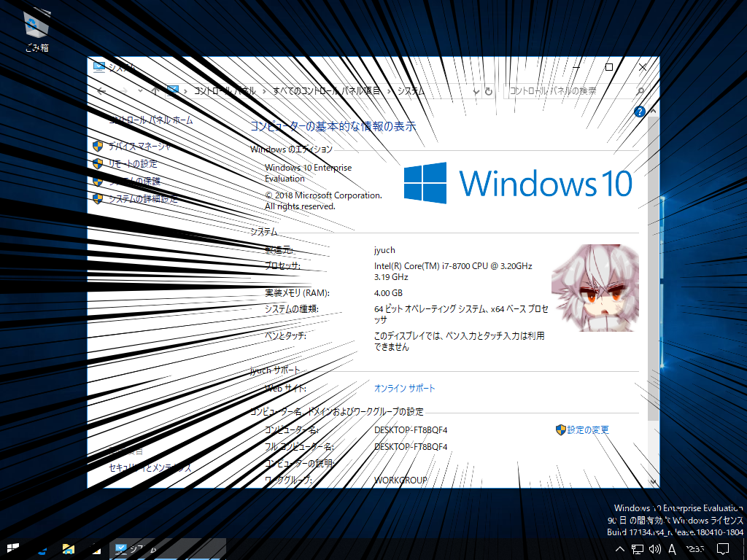Image resolution: width=747 pixels, height=560 pixels.
Task: Open システムの詳細設定 link
Action: click(x=143, y=198)
